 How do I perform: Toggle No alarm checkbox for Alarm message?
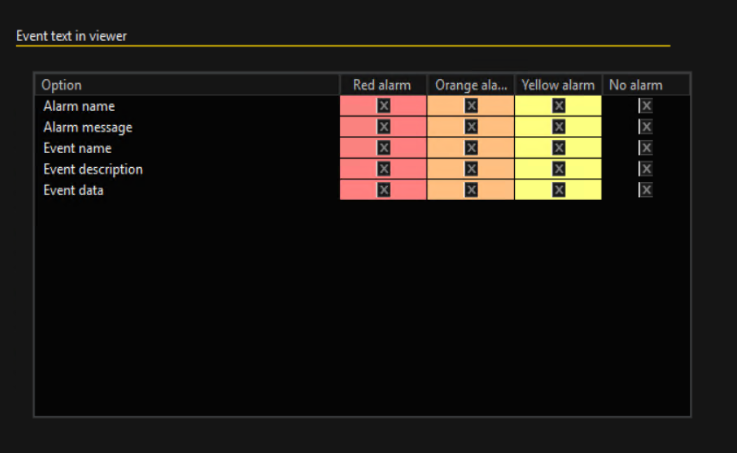(x=646, y=127)
